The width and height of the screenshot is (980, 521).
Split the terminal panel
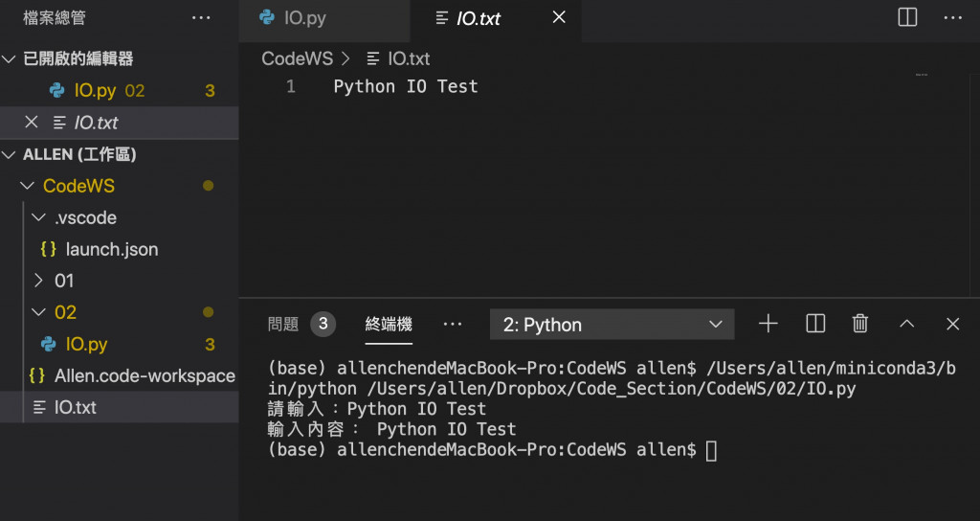pos(815,324)
